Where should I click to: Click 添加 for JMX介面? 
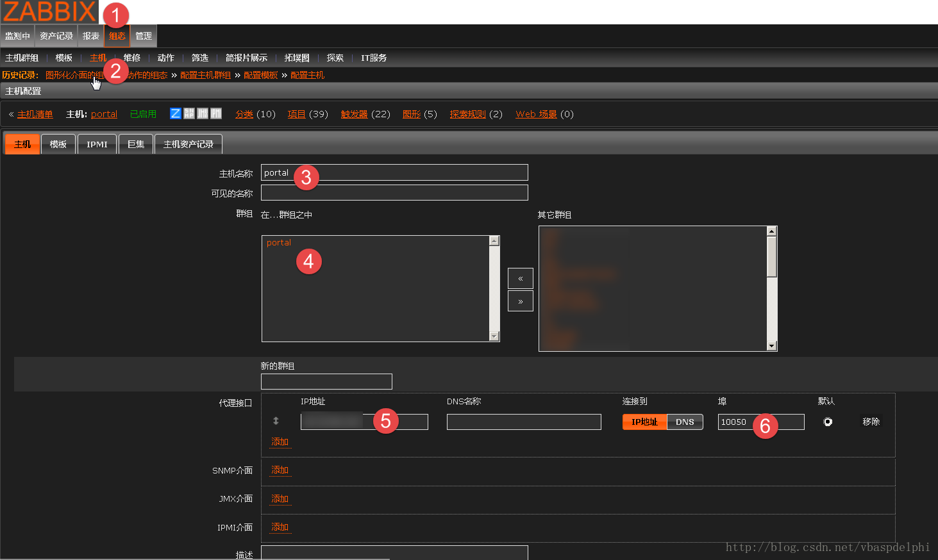pyautogui.click(x=280, y=499)
